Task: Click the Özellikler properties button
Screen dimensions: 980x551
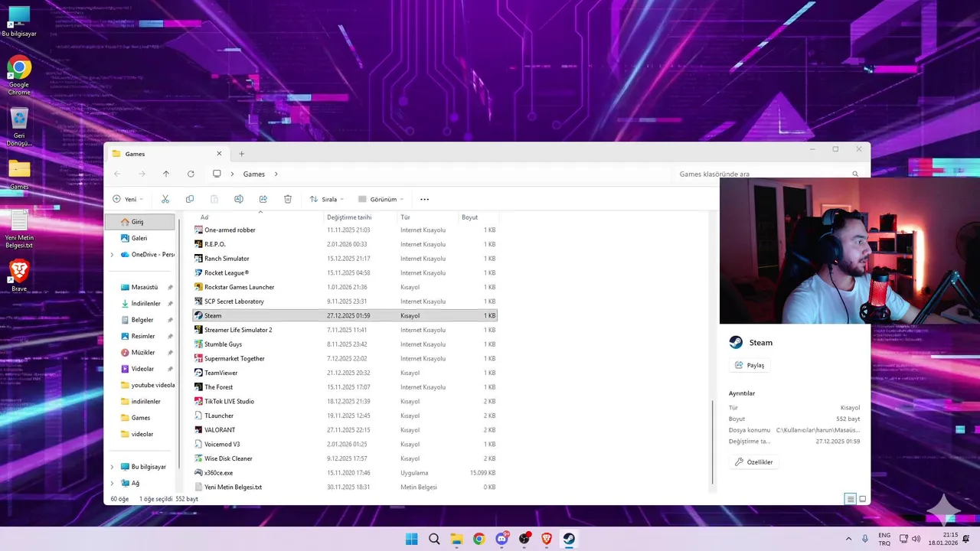Action: tap(754, 462)
